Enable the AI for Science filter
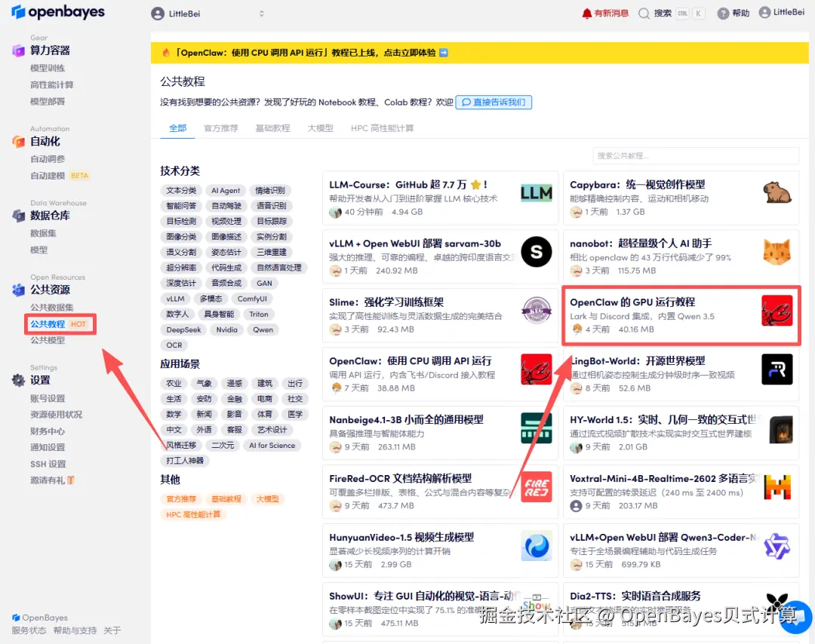The image size is (815, 644). [272, 445]
